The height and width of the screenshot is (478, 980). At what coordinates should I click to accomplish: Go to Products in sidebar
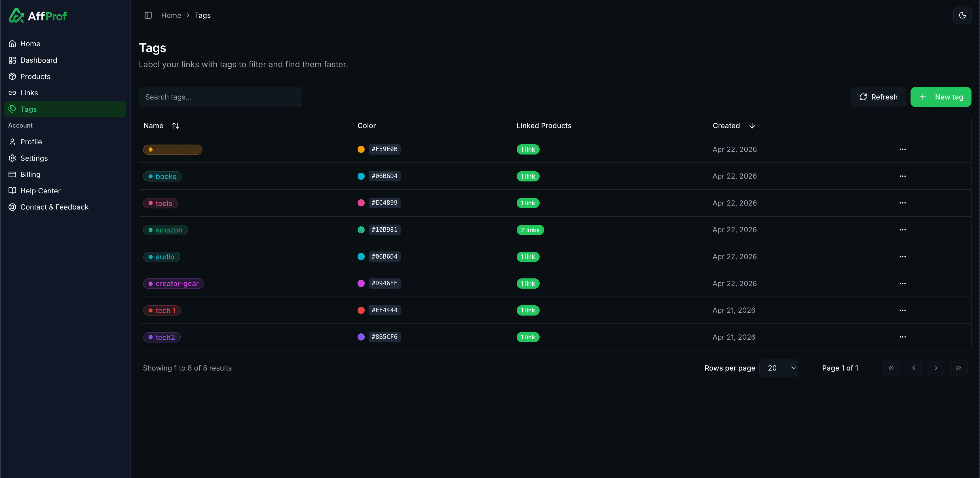pos(35,77)
